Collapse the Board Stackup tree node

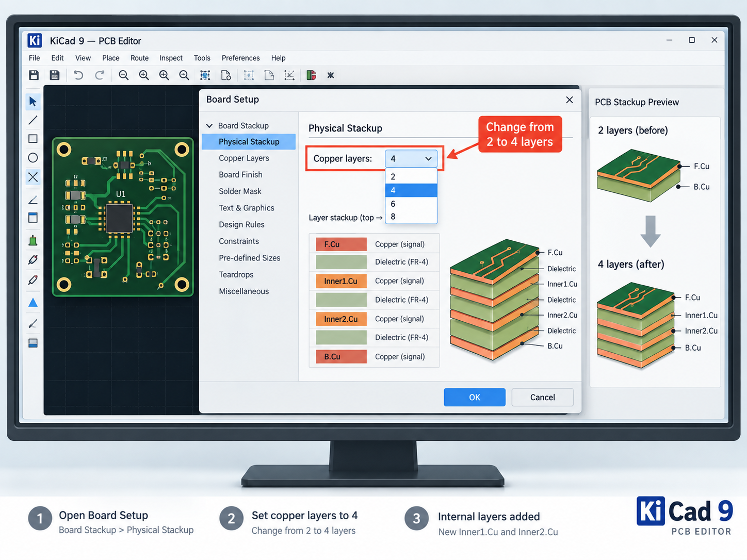209,126
